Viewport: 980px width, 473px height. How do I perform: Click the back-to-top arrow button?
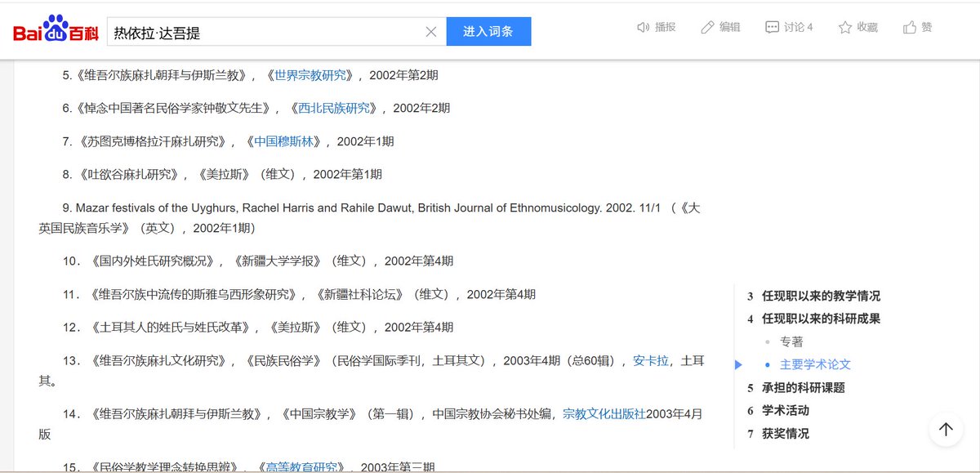pyautogui.click(x=946, y=429)
